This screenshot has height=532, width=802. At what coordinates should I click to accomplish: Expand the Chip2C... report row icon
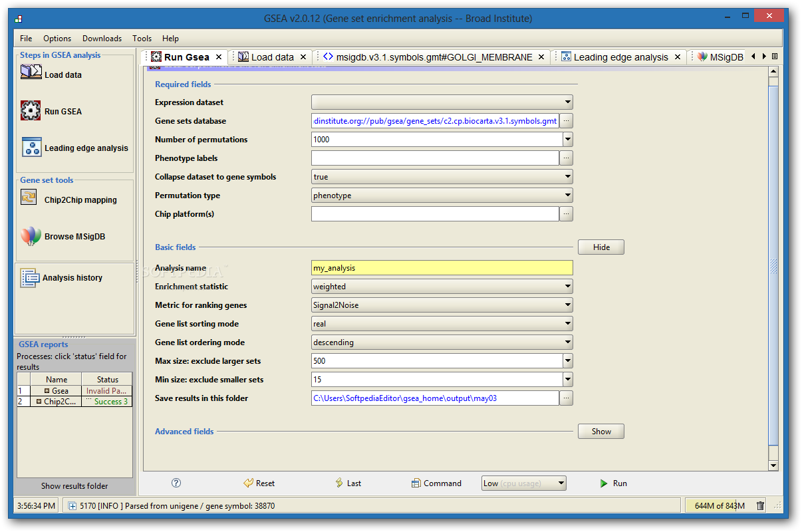point(39,402)
